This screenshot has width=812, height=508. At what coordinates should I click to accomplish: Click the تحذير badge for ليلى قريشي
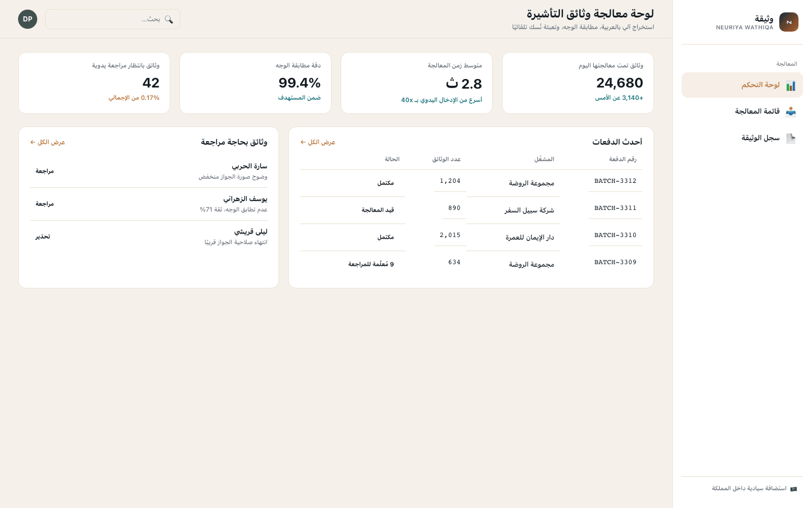click(x=43, y=237)
